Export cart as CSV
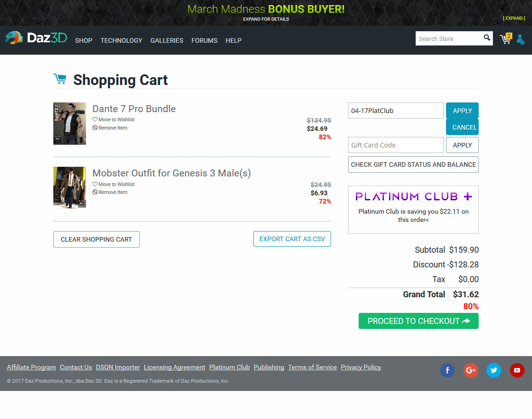532x419 pixels. coord(292,239)
